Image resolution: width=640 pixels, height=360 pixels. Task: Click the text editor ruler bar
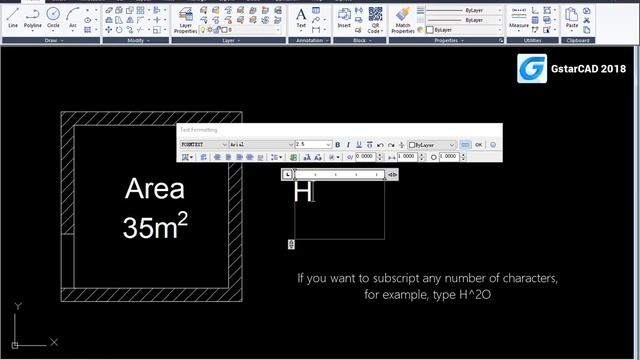click(x=339, y=175)
